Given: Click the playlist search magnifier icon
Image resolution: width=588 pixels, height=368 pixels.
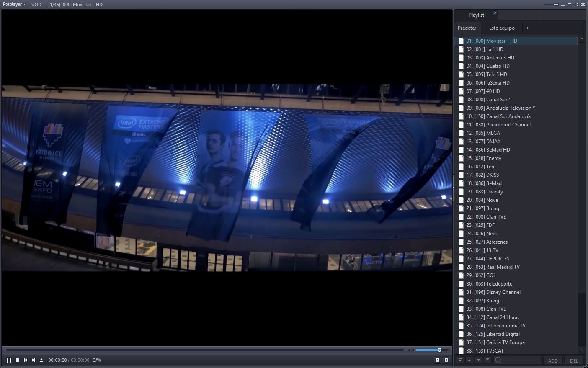Looking at the screenshot, I should pyautogui.click(x=498, y=360).
